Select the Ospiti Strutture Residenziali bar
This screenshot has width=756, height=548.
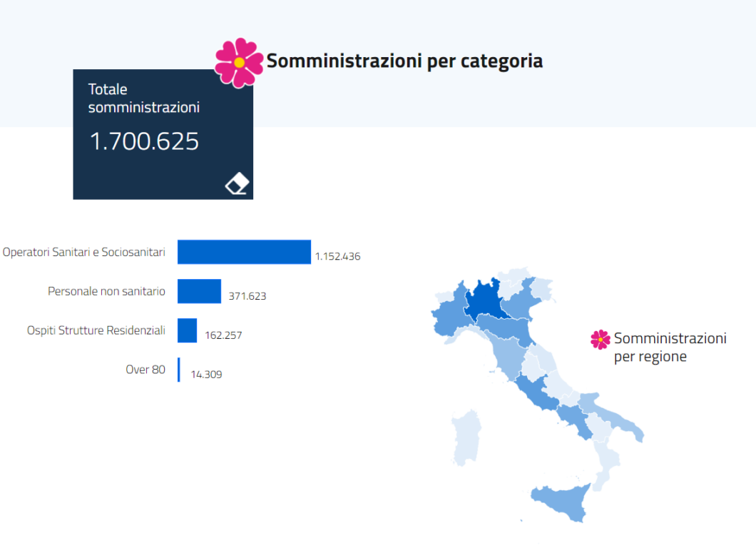pos(187,330)
